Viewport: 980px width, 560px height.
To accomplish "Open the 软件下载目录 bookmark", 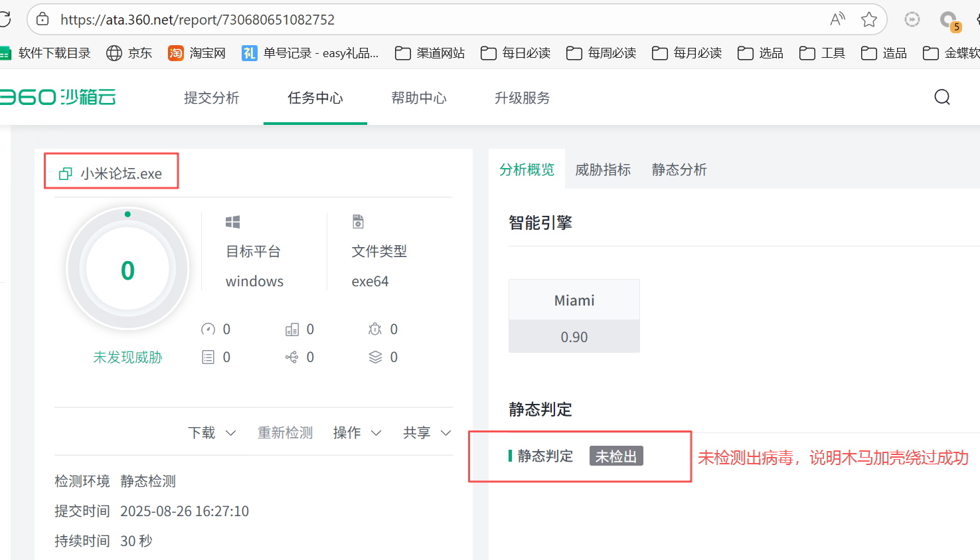I will point(45,53).
